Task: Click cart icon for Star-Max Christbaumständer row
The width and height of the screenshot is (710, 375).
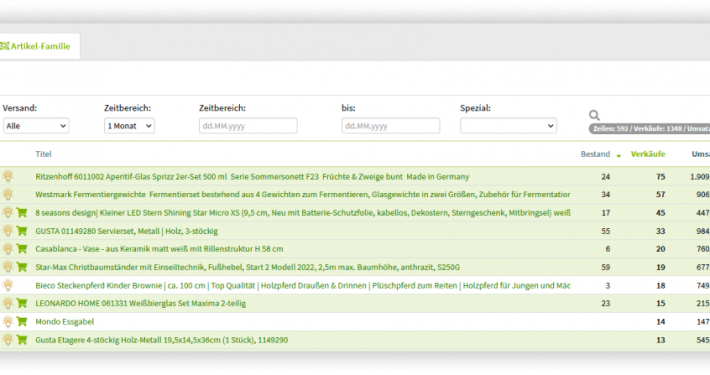Action: click(22, 267)
